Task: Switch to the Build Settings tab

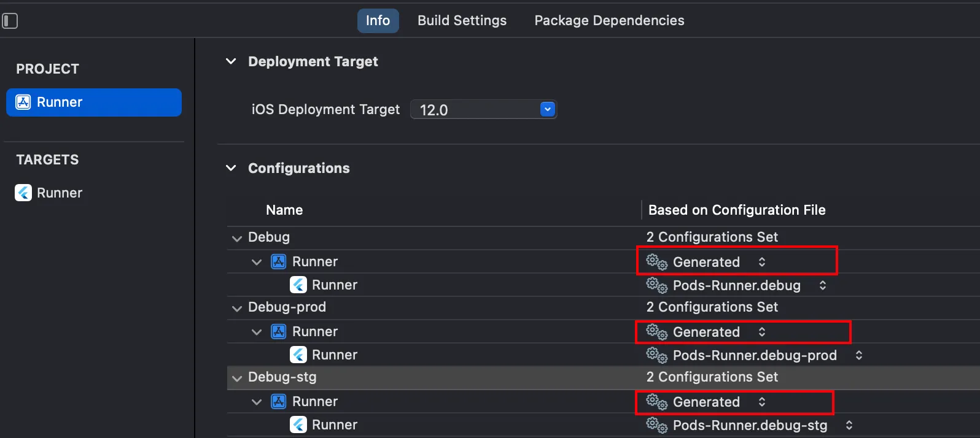Action: coord(462,21)
